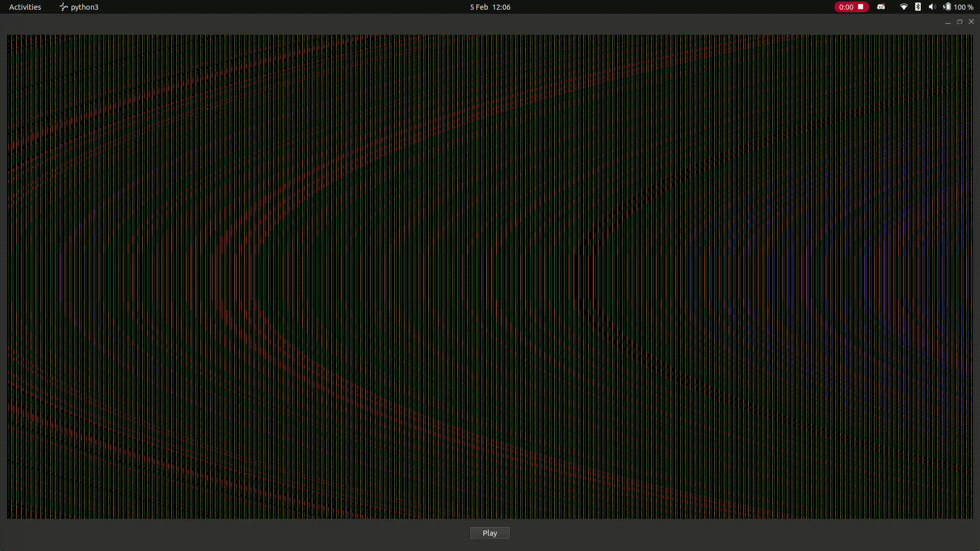Click inside the video display area

490,275
